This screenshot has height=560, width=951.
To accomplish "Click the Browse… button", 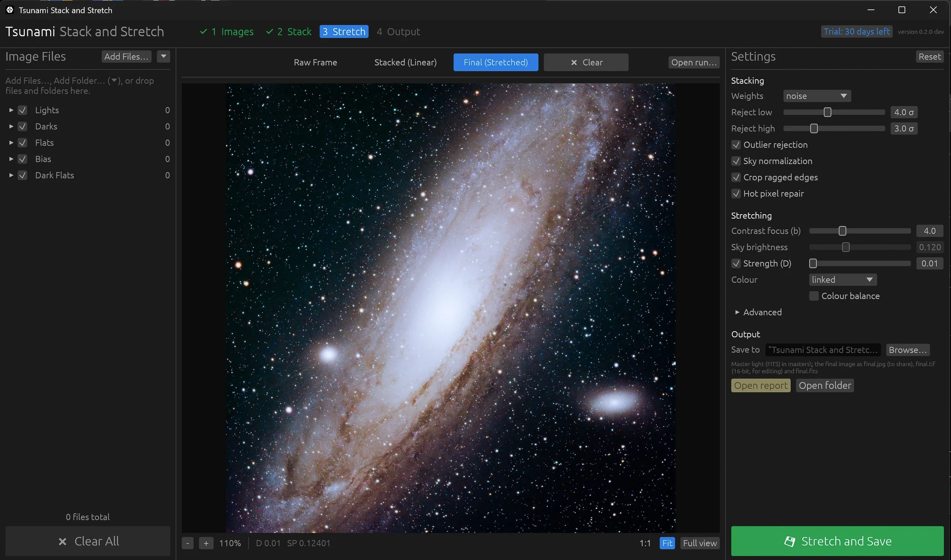I will pos(908,350).
